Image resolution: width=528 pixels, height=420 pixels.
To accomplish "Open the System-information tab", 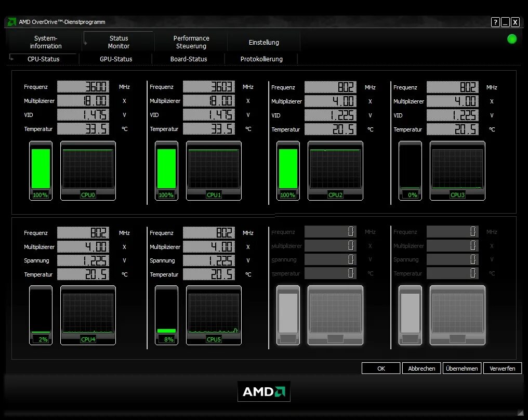I will 46,42.
